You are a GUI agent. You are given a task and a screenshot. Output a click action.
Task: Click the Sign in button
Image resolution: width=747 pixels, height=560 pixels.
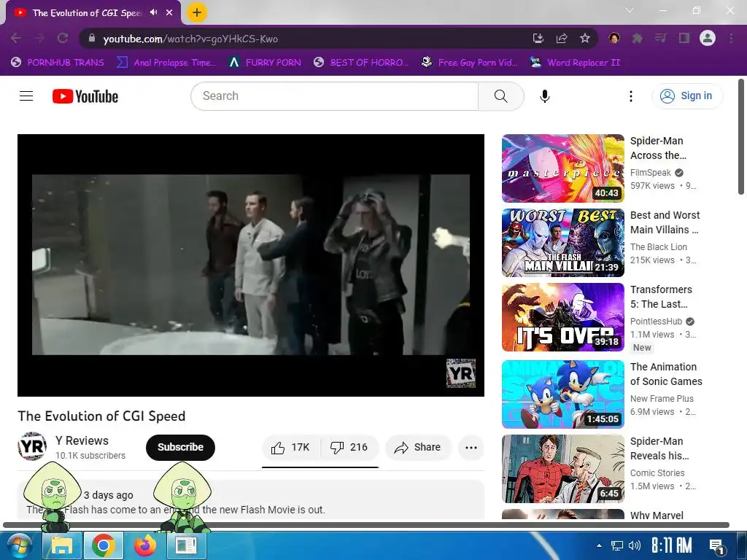click(686, 96)
